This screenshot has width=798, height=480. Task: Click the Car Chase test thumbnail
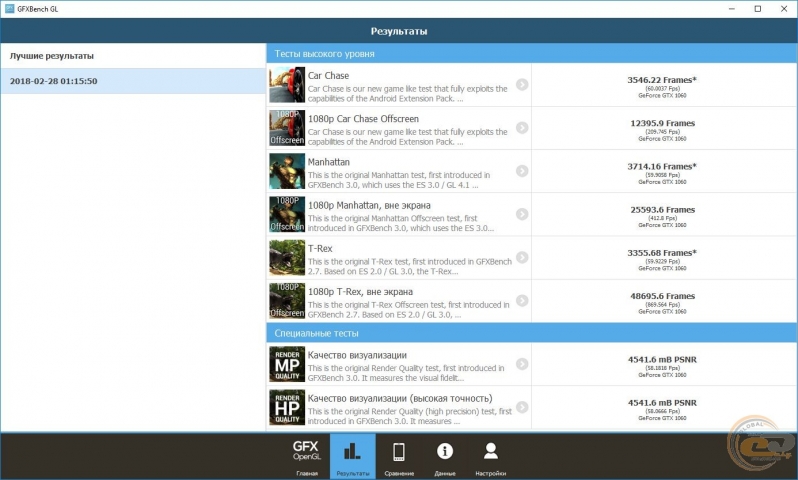[287, 84]
